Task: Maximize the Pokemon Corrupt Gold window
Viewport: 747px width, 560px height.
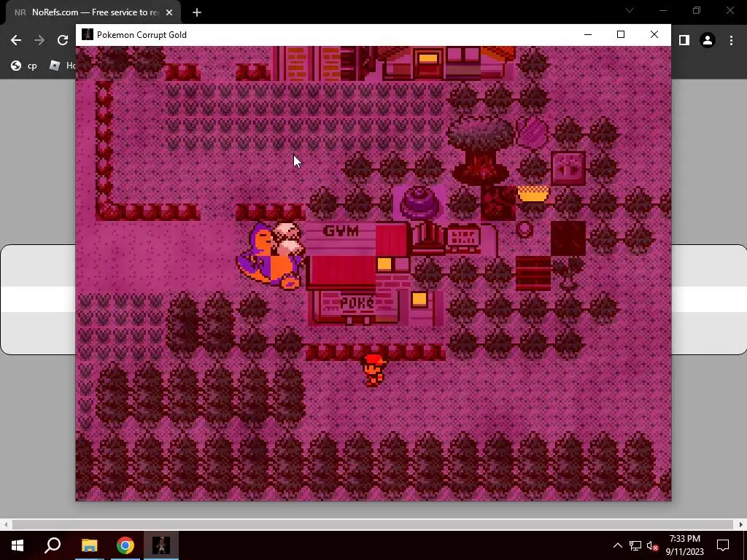Action: [621, 35]
